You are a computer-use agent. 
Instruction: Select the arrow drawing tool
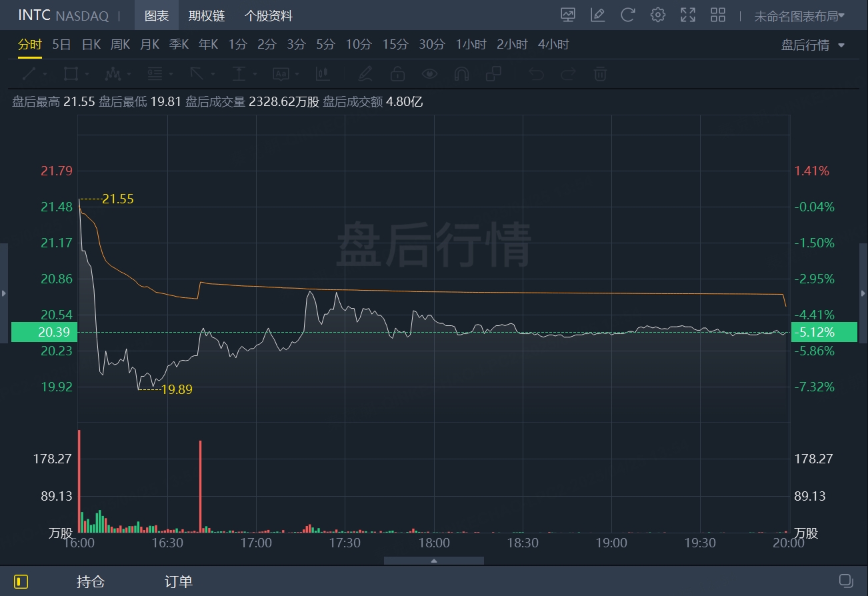(197, 73)
